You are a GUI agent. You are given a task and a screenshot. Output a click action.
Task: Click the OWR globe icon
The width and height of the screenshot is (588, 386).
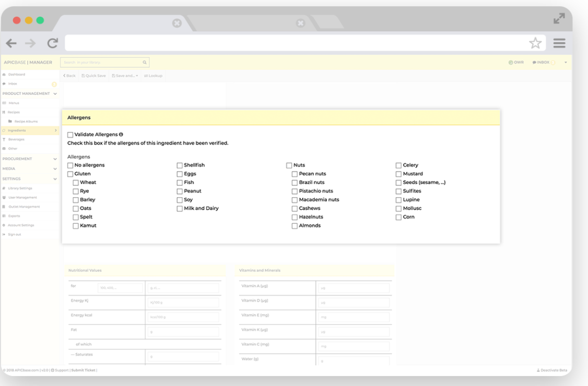click(x=510, y=63)
